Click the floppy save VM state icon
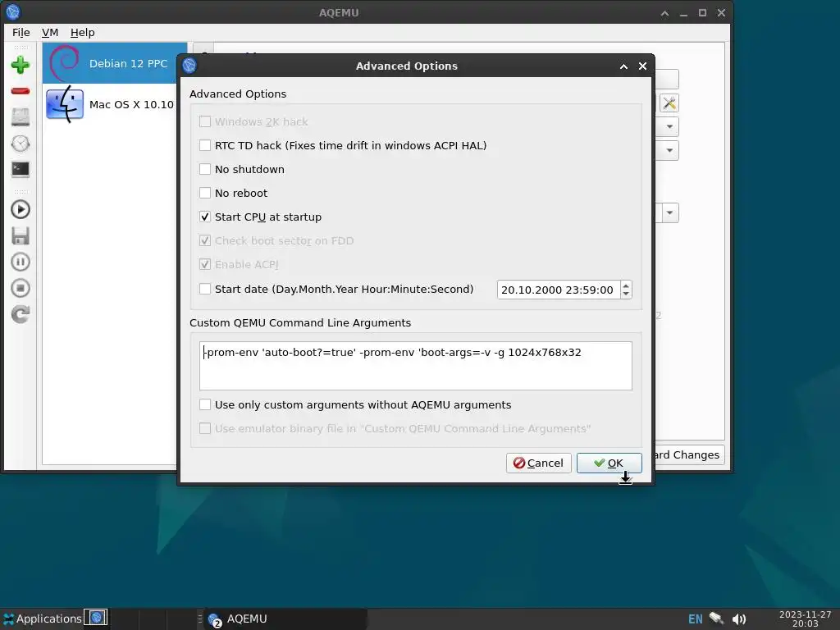The image size is (840, 630). click(x=21, y=235)
